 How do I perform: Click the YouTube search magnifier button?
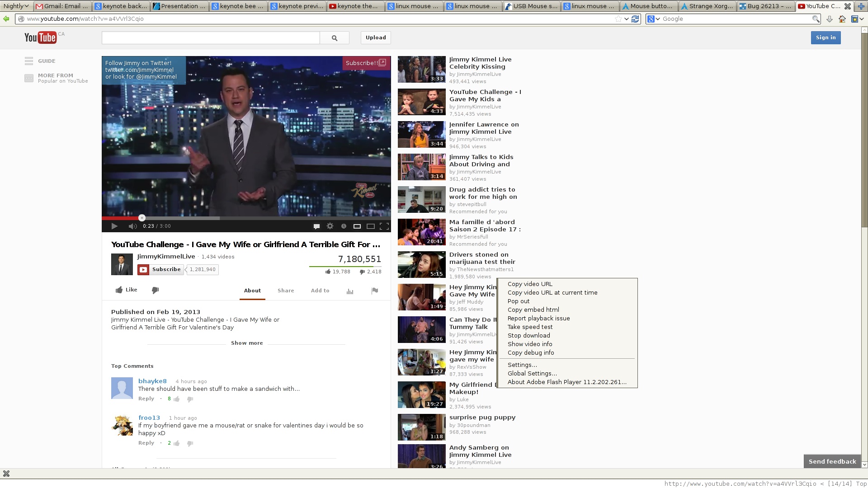coord(335,38)
